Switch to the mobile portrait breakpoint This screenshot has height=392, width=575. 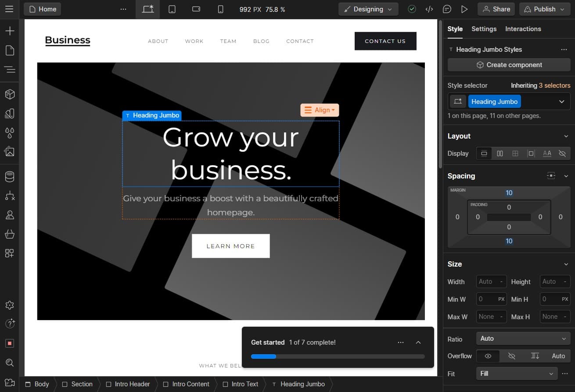click(220, 9)
